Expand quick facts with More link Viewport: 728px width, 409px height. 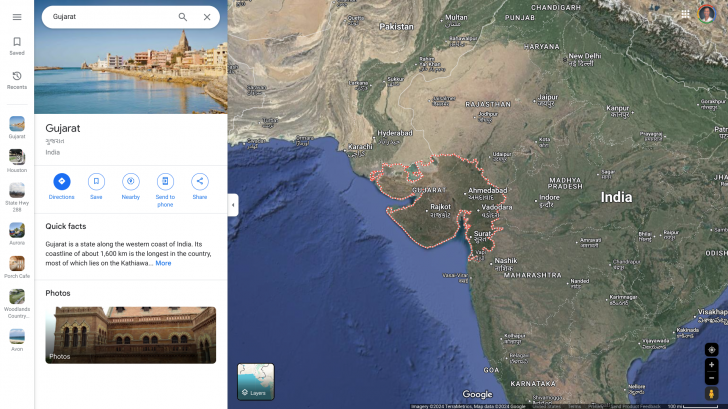coord(163,263)
